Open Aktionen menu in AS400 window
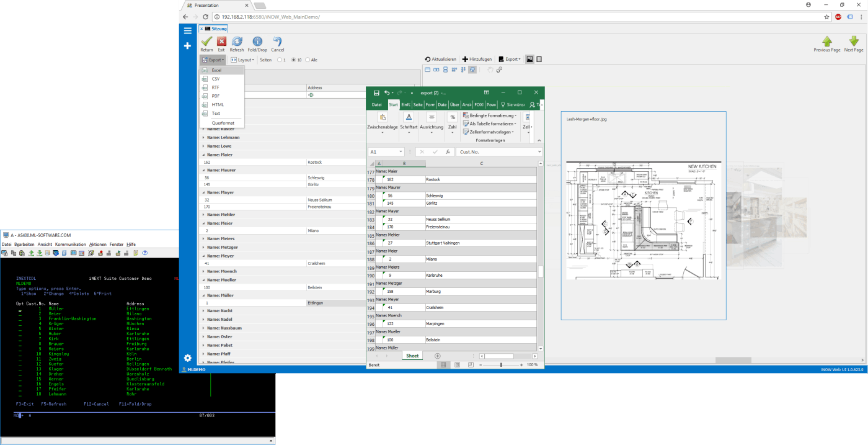The image size is (868, 445). pyautogui.click(x=98, y=245)
